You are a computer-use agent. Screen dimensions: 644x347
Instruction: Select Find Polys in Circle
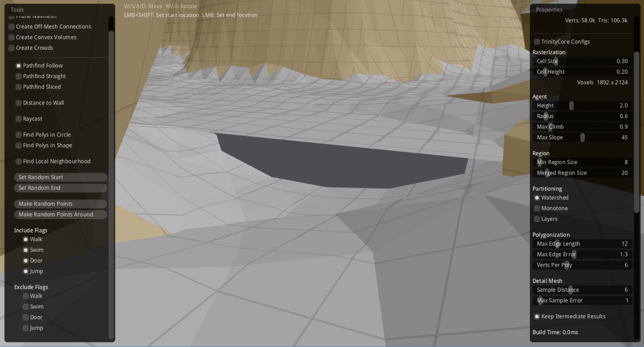[43, 135]
